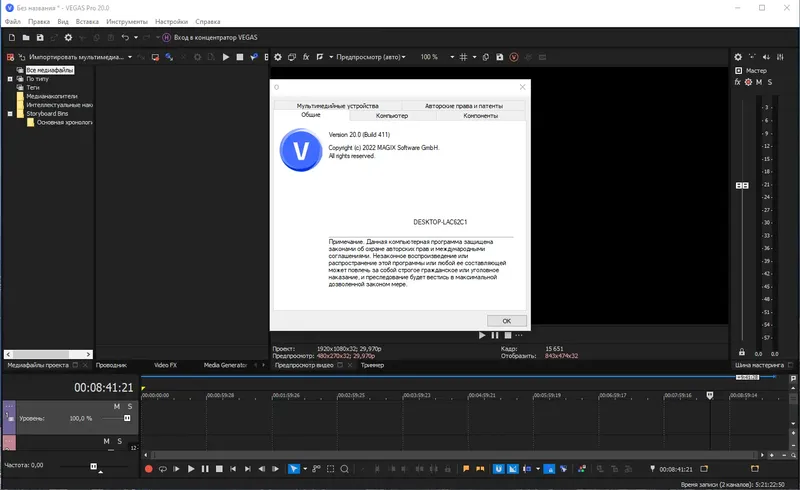Viewport: 800px width, 490px height.
Task: Copy snapshot to clipboard icon
Action: tap(486, 57)
